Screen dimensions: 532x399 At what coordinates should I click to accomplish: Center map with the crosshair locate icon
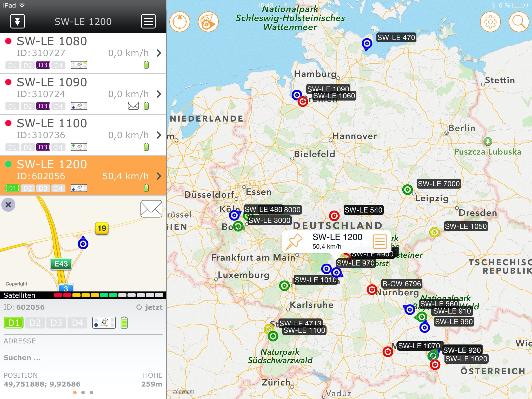(180, 22)
